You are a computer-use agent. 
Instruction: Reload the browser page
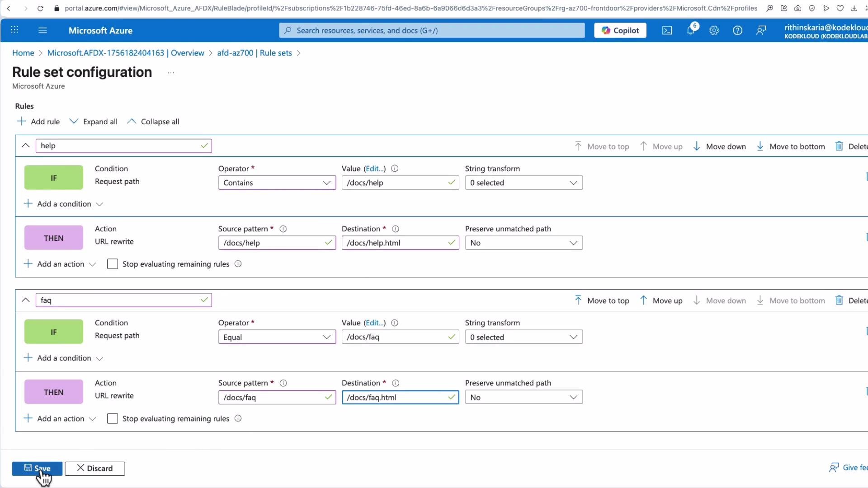tap(40, 8)
